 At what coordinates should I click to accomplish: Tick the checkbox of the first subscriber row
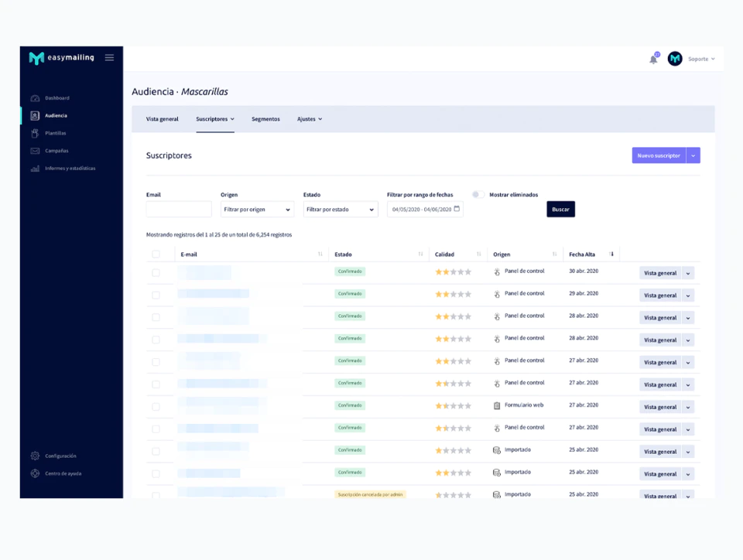pos(156,273)
